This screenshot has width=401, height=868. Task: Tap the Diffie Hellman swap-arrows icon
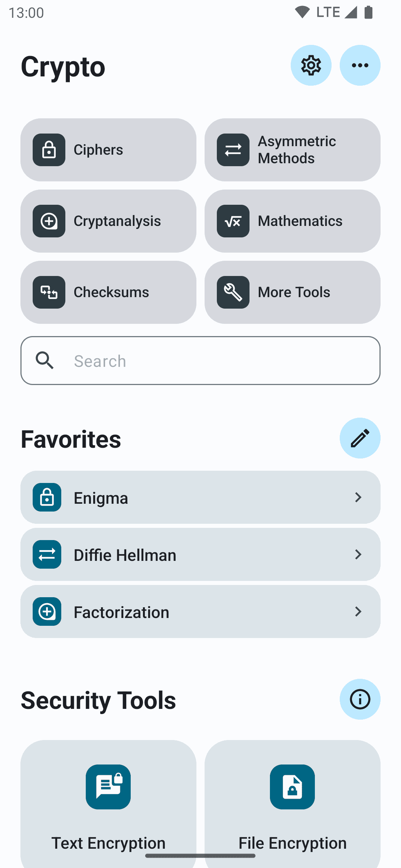pyautogui.click(x=47, y=554)
